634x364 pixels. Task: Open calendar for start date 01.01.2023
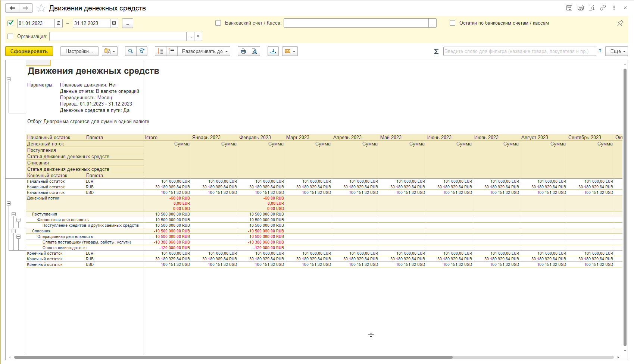pos(59,23)
